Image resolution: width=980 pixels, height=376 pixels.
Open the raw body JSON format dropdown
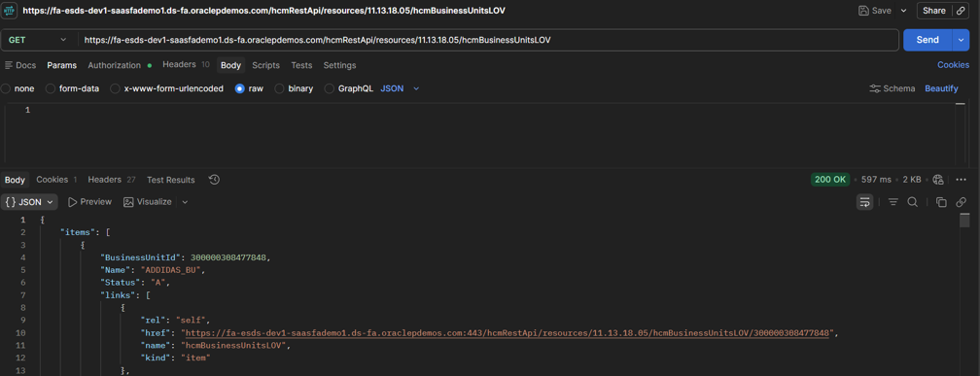pyautogui.click(x=400, y=88)
